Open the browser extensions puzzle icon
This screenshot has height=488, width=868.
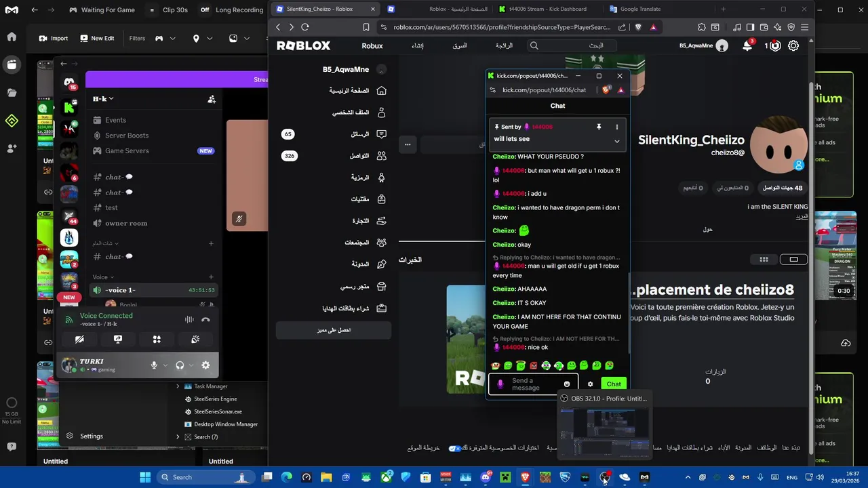(x=702, y=27)
